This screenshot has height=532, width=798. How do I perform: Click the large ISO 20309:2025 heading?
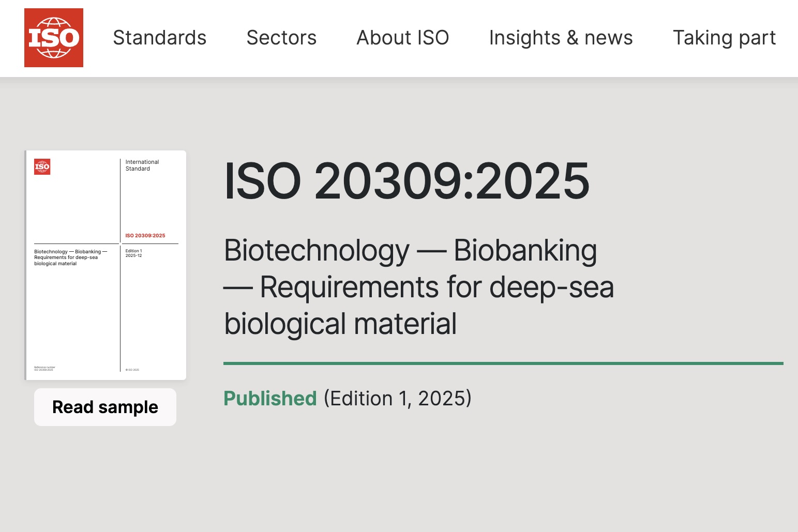(x=406, y=181)
